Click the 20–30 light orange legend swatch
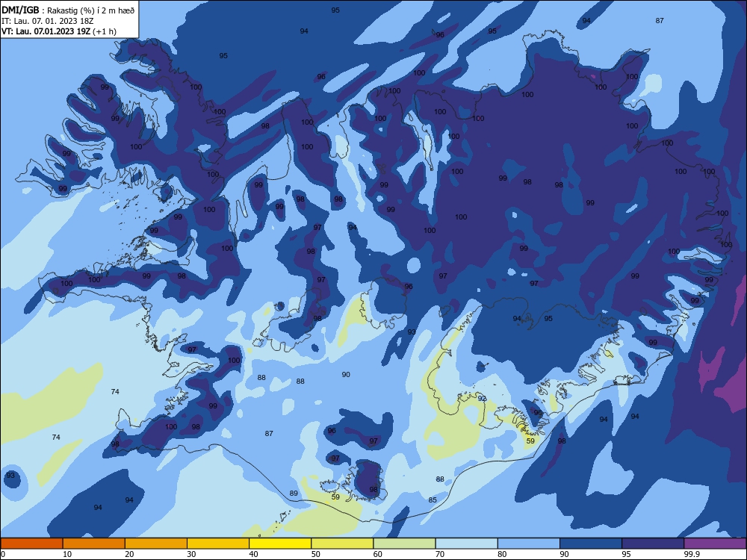747x560 pixels. pyautogui.click(x=156, y=544)
